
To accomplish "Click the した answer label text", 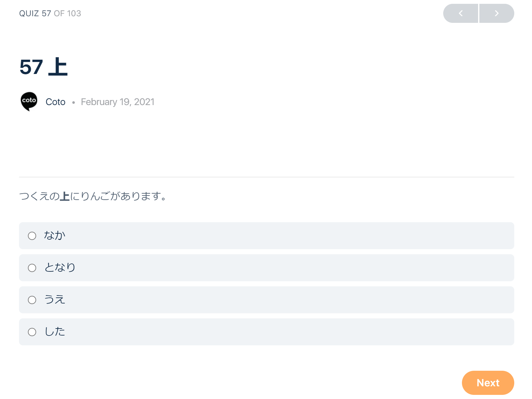I will pyautogui.click(x=55, y=332).
